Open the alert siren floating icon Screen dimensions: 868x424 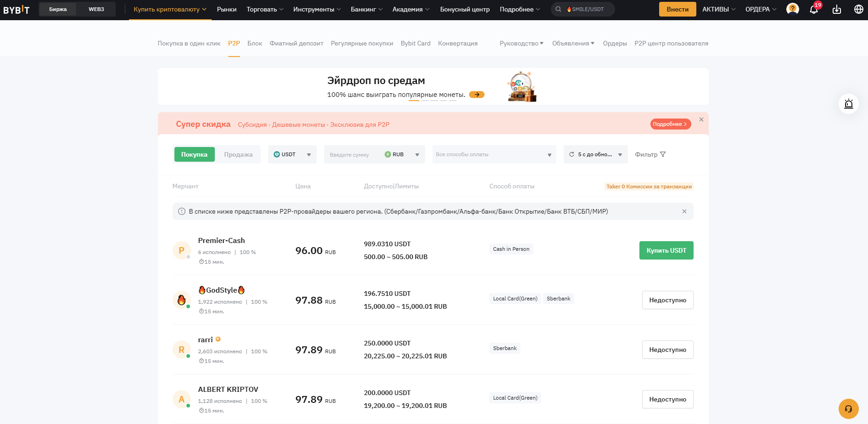849,104
